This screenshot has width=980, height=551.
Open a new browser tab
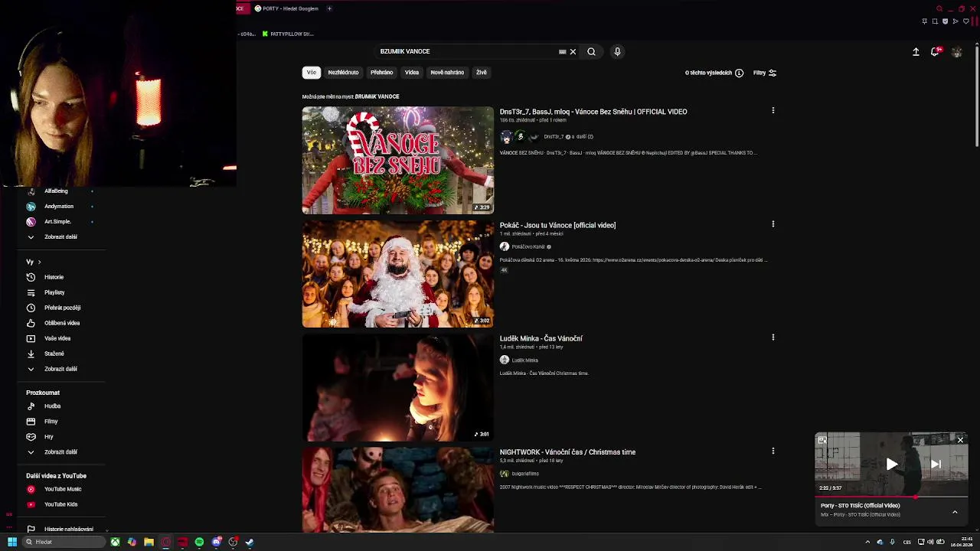329,8
